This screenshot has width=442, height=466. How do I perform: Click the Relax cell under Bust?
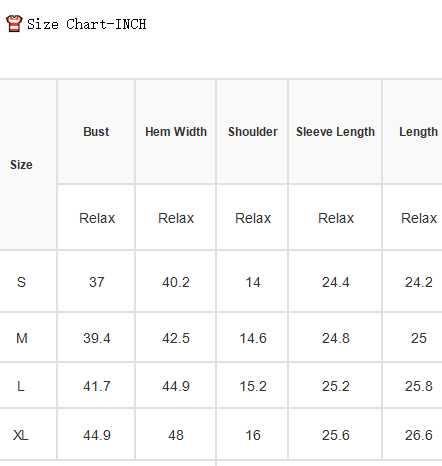[x=97, y=218]
